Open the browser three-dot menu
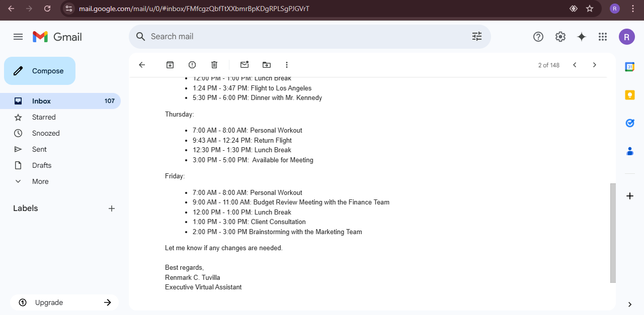Screen dimensions: 644x315 click(x=633, y=9)
